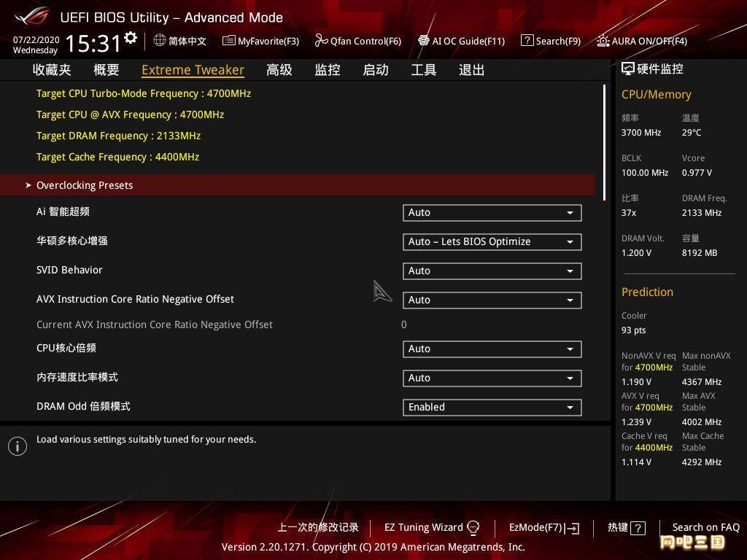Open Search on FAQ link
Viewport: 747px width, 560px height.
coord(706,528)
